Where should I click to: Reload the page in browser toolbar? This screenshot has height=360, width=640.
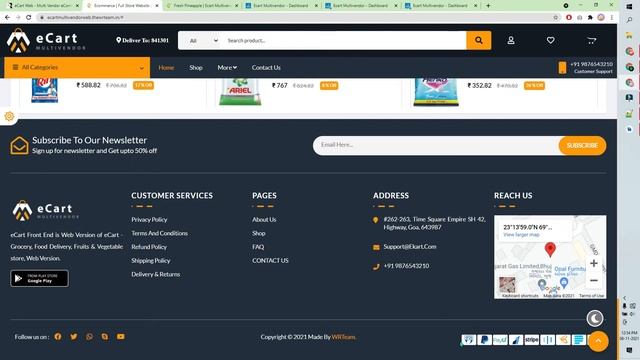tap(29, 18)
